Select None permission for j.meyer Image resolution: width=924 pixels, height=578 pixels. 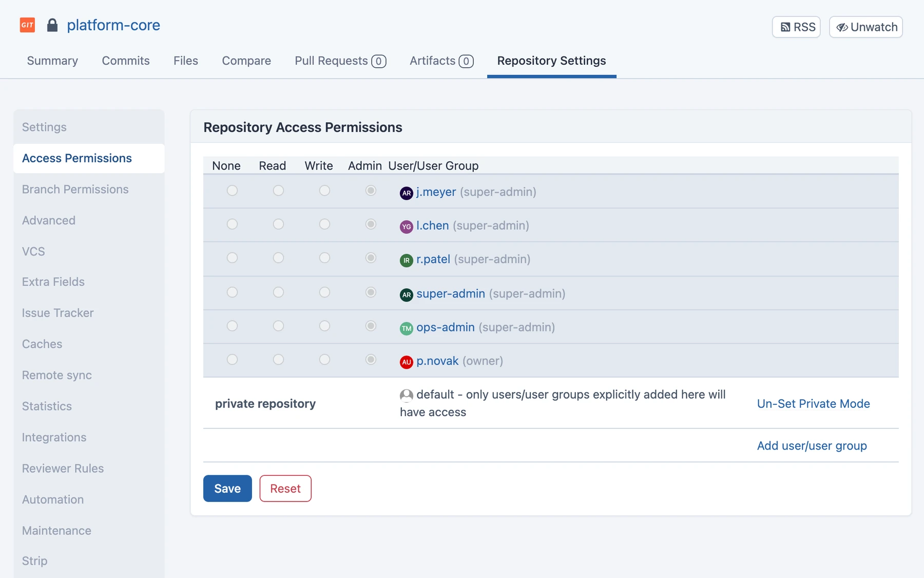(232, 191)
